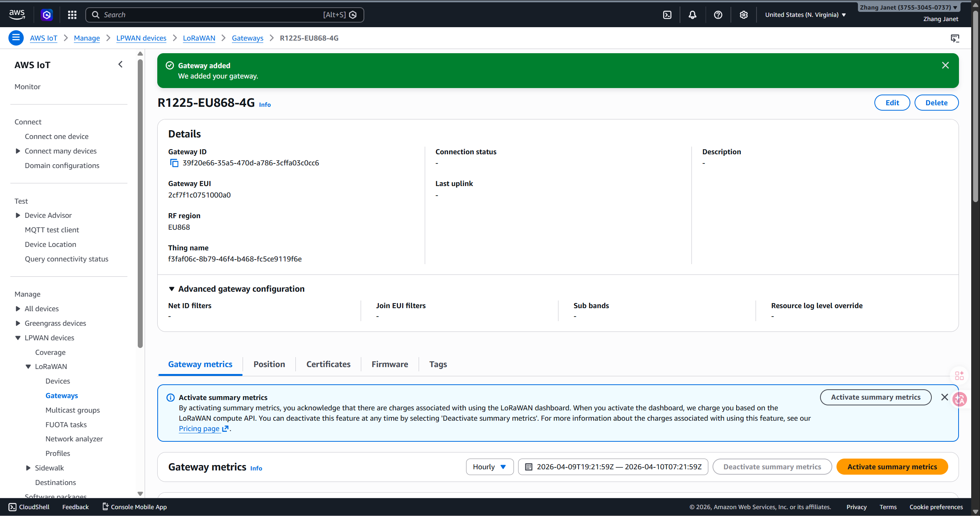
Task: Close the Activate summary metrics info box
Action: pos(944,397)
